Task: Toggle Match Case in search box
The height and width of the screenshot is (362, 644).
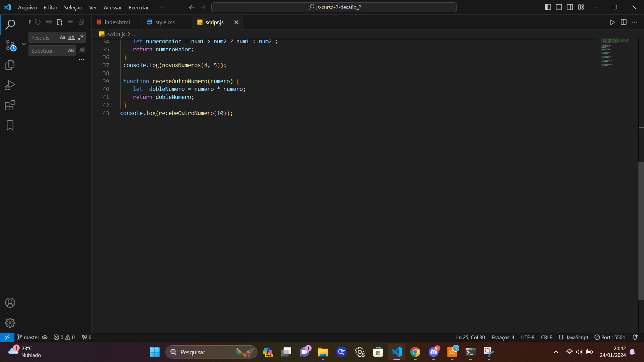Action: point(62,37)
